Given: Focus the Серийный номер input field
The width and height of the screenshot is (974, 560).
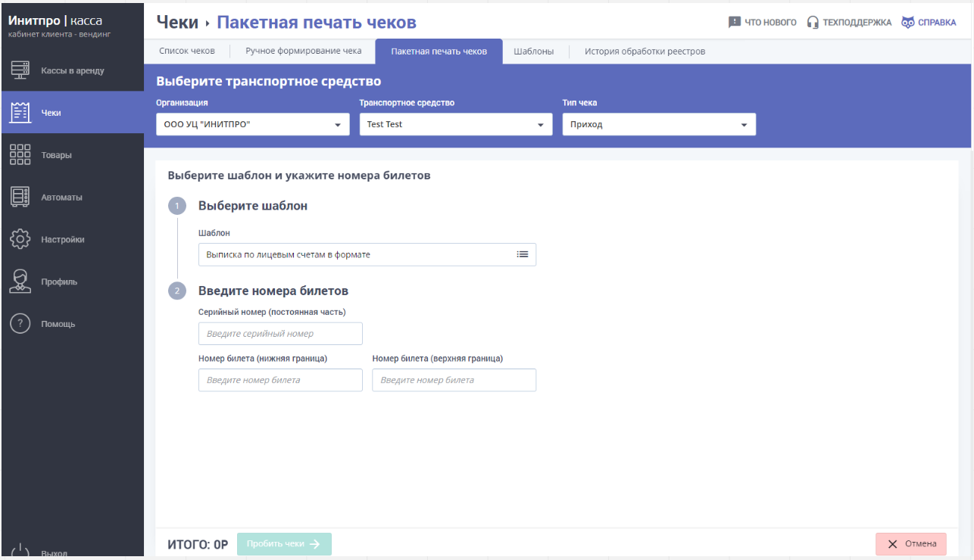Looking at the screenshot, I should pos(280,333).
